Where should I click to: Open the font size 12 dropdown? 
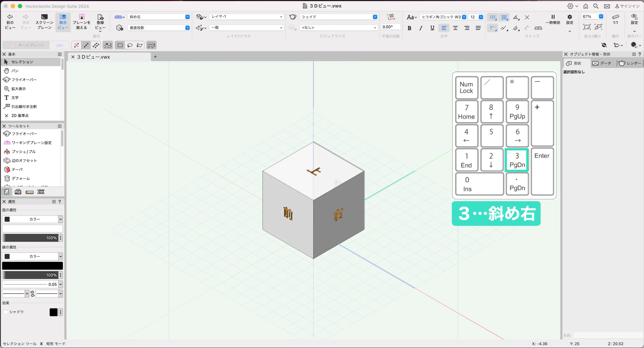point(476,17)
